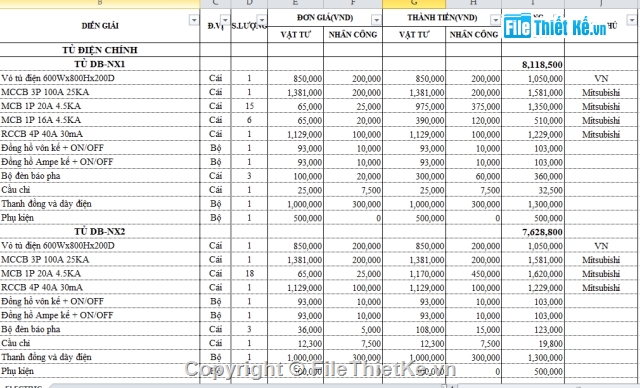This screenshot has width=640, height=388.
Task: Click the FileThiếtKế.vn logo
Action: (x=555, y=27)
